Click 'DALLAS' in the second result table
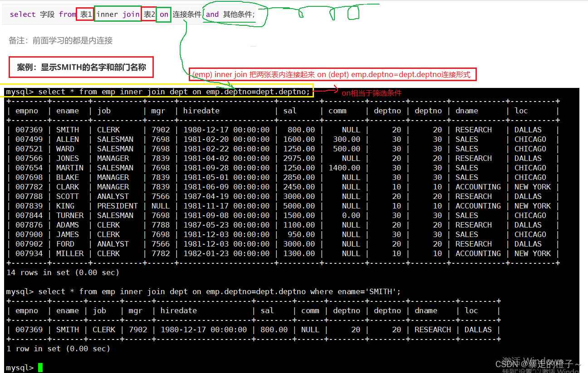Screen dimensions: 588x373 [478, 329]
